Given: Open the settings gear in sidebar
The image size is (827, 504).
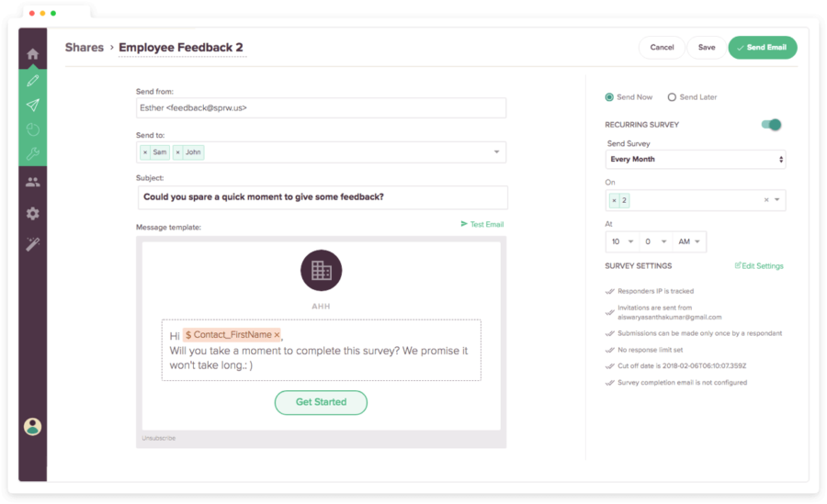Looking at the screenshot, I should click(33, 213).
